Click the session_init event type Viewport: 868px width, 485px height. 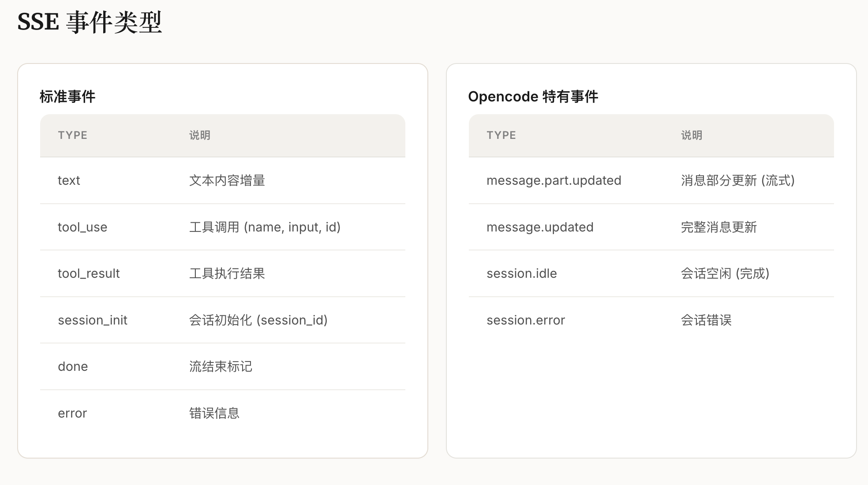93,320
